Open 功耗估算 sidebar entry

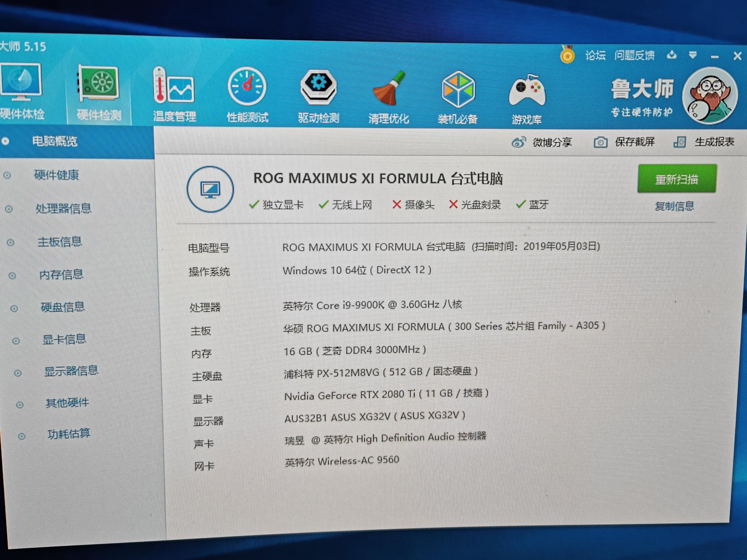point(69,434)
